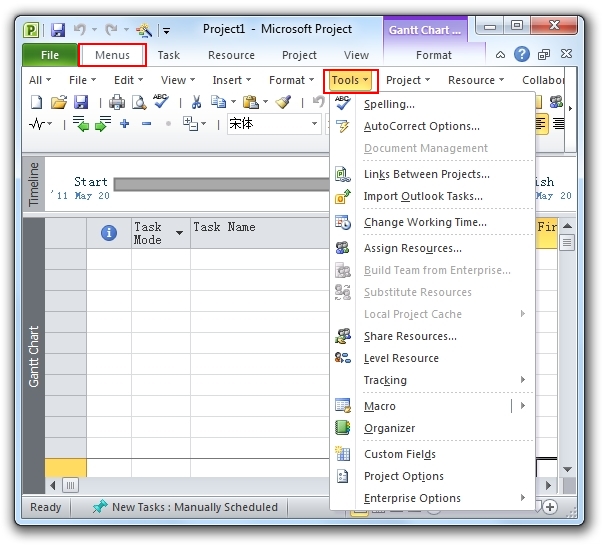Image resolution: width=607 pixels, height=547 pixels.
Task: Click the Open folder icon
Action: coord(58,102)
